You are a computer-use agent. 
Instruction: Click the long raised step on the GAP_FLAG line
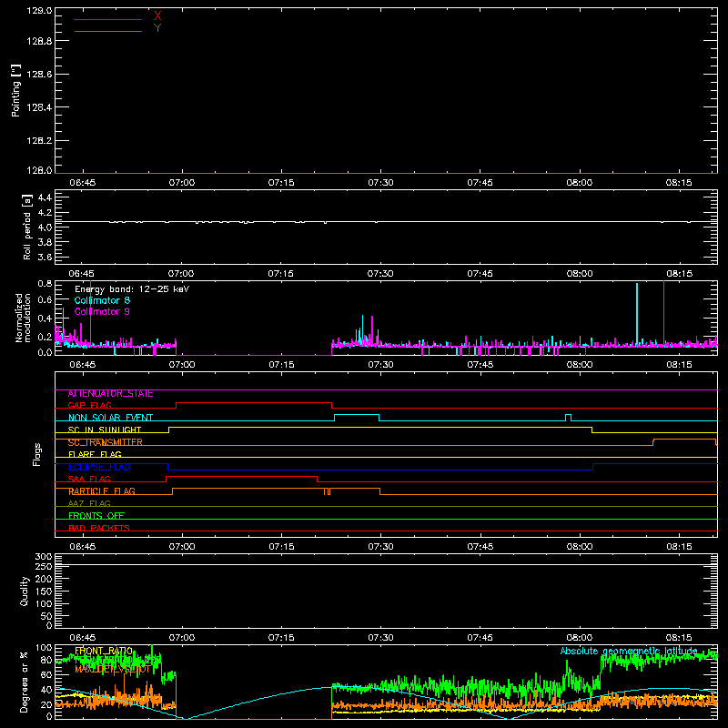click(254, 403)
